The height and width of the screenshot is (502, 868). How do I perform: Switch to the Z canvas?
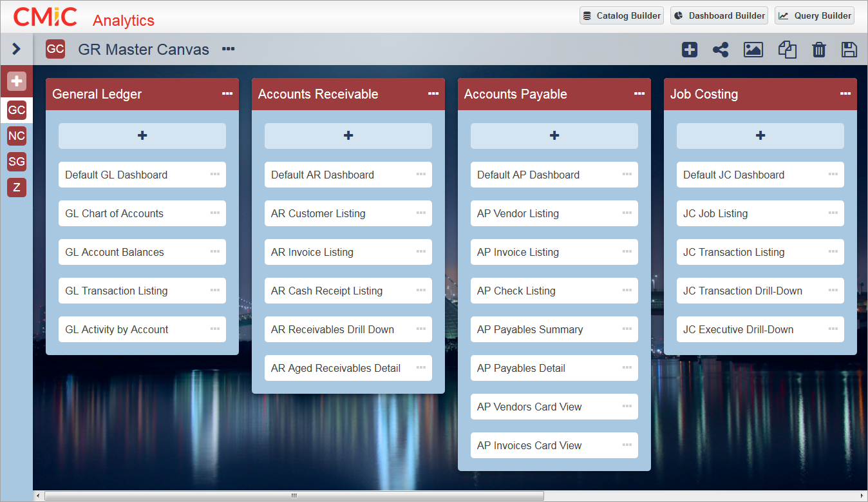[17, 188]
